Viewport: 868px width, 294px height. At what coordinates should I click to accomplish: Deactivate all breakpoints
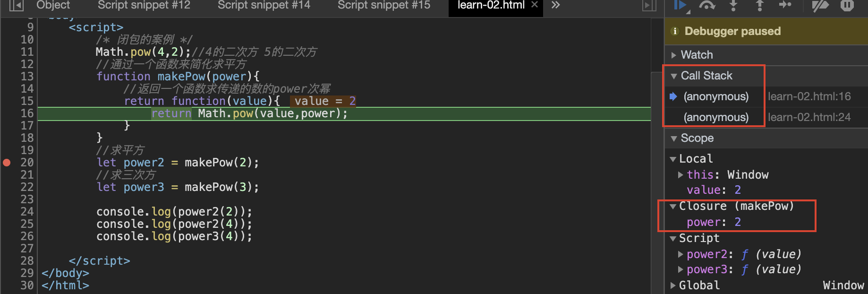[820, 5]
